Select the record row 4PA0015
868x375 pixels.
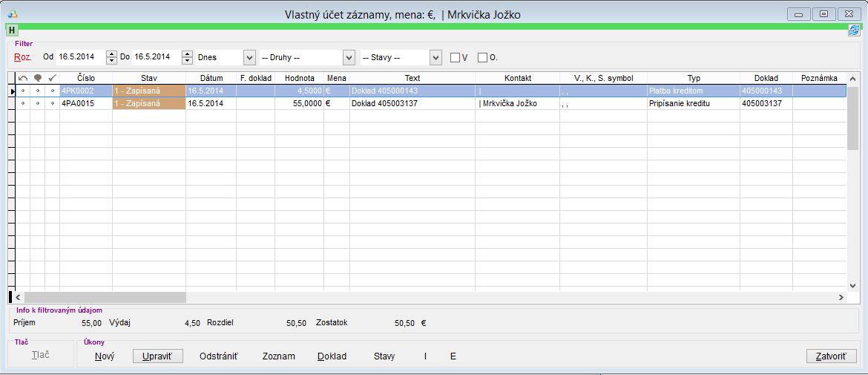point(85,104)
